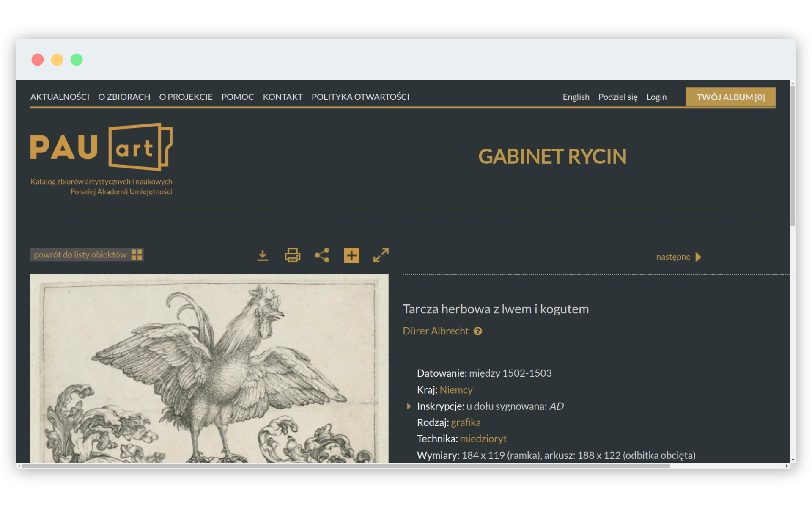Screen dimensions: 812x508
Task: Click the question mark icon next to Dürer Albrecht
Action: point(478,331)
